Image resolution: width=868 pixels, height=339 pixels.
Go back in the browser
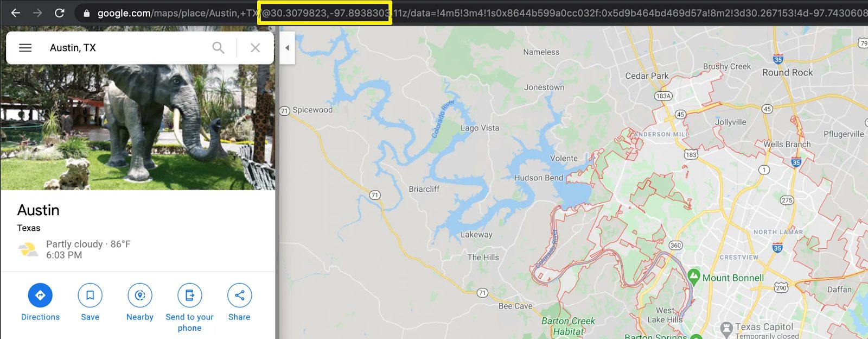tap(16, 12)
